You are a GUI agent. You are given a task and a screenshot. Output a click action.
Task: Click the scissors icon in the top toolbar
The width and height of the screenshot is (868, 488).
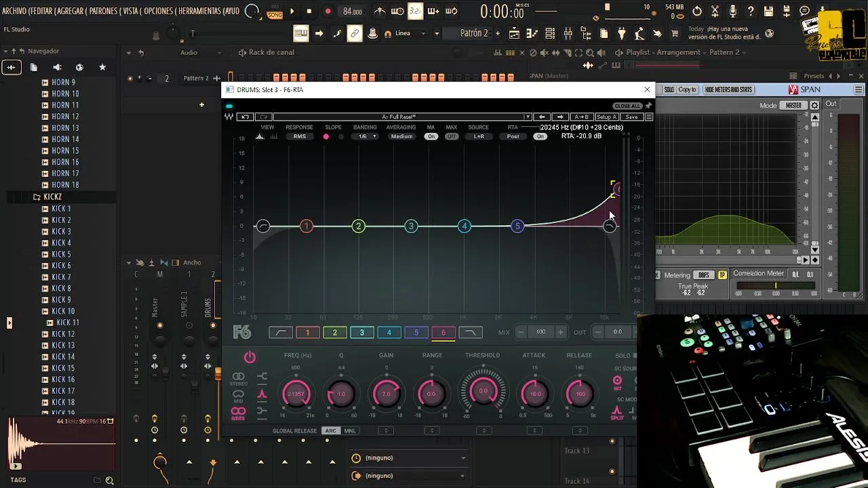pyautogui.click(x=715, y=12)
